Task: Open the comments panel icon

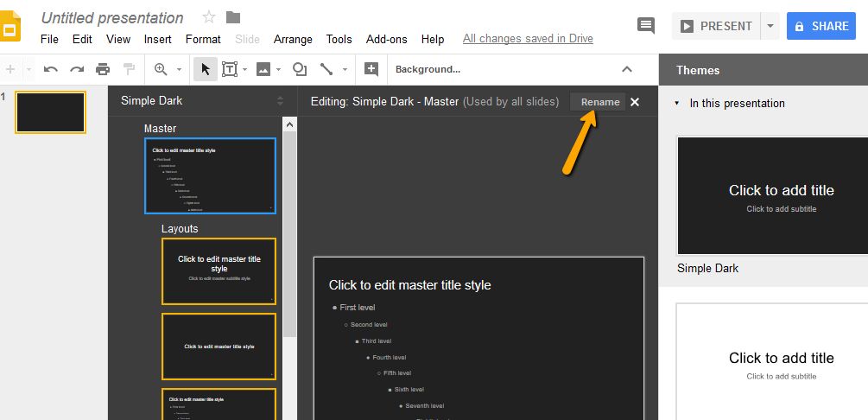Action: pyautogui.click(x=645, y=26)
